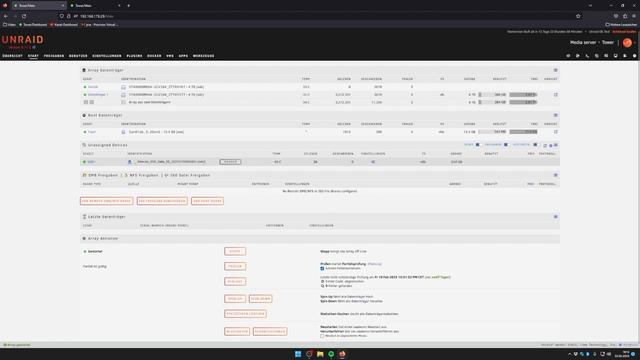Screen dimensions: 640x360
Task: Open the Flash device link
Action: (92, 132)
